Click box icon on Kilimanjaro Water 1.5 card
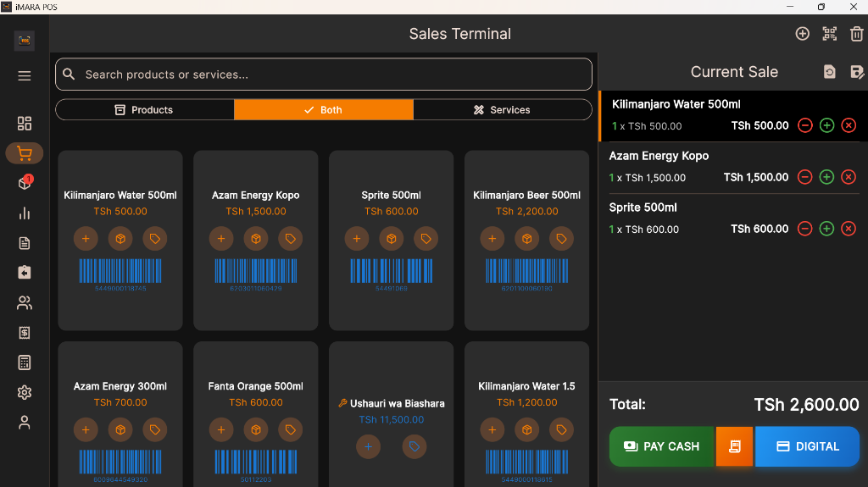 [526, 429]
